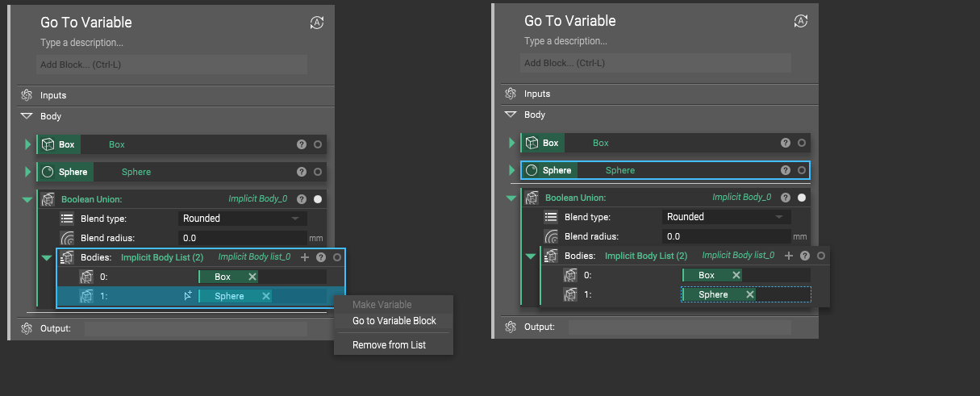This screenshot has height=396, width=980.
Task: Click the Sphere block icon in left panel
Action: pyautogui.click(x=48, y=172)
